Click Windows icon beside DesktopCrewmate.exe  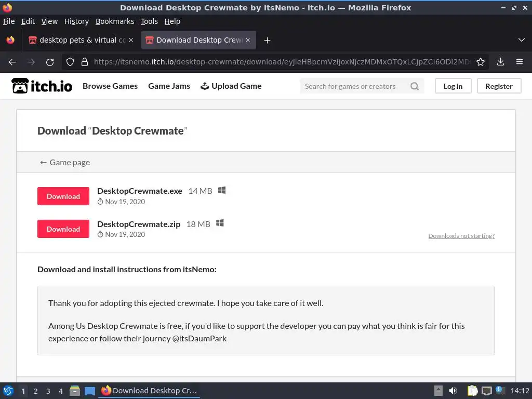click(x=221, y=190)
